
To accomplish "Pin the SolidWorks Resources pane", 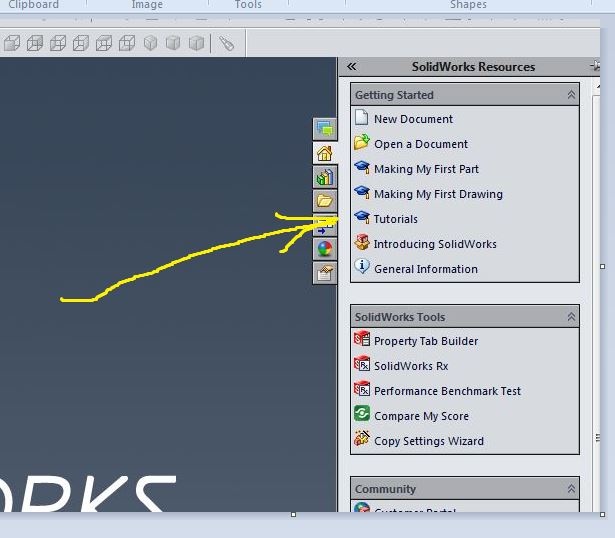I will click(595, 65).
